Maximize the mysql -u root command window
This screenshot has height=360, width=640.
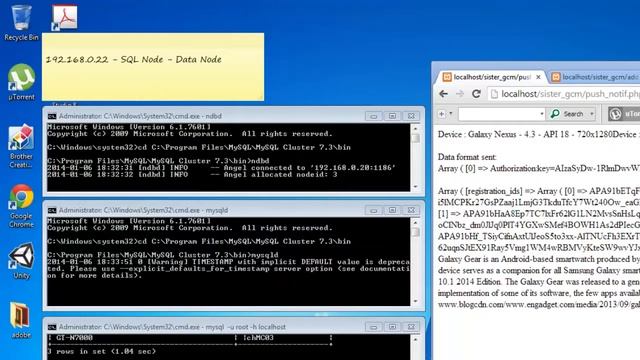click(x=392, y=327)
